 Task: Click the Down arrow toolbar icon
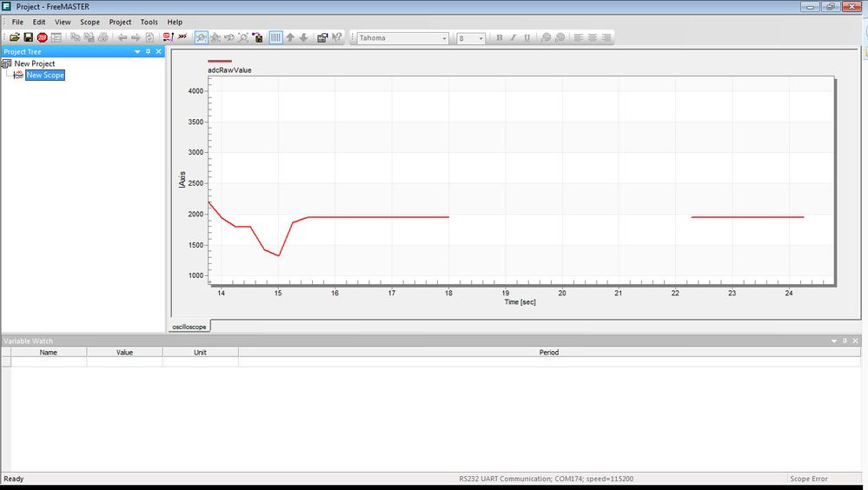pyautogui.click(x=303, y=37)
